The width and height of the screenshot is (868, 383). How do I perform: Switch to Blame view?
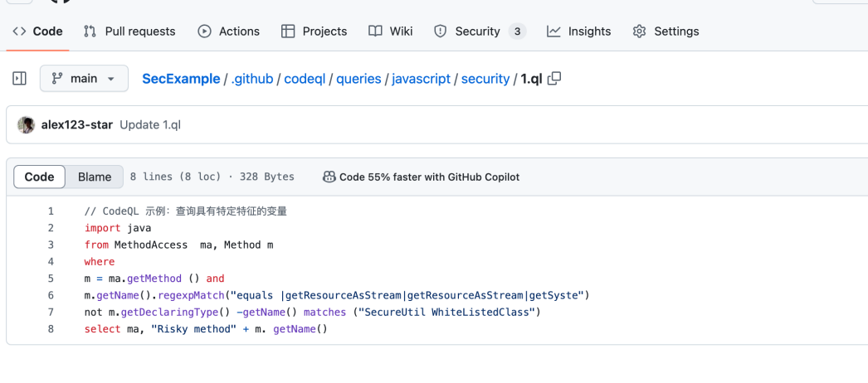tap(95, 177)
